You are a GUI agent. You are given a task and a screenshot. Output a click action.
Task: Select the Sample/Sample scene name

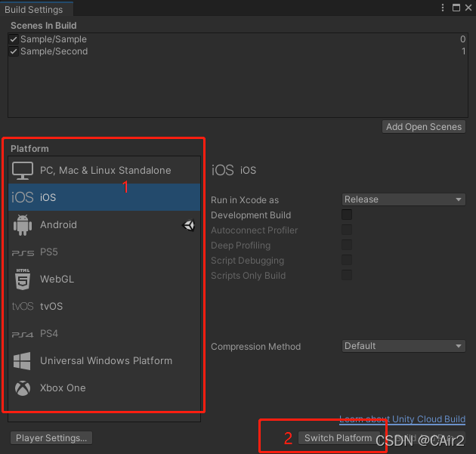click(54, 39)
